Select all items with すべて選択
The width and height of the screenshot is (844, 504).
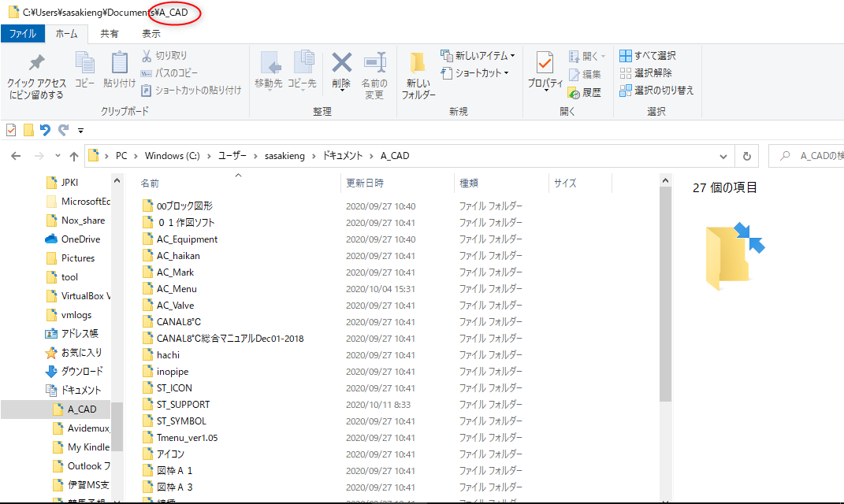648,55
